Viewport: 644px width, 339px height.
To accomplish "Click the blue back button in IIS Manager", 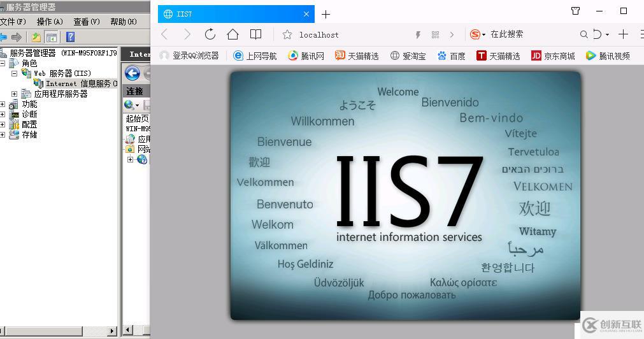I will (132, 73).
